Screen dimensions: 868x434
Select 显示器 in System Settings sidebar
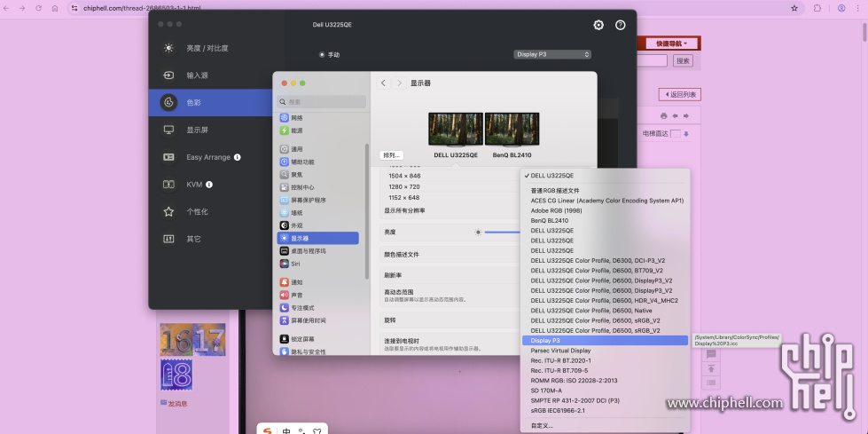(x=317, y=239)
